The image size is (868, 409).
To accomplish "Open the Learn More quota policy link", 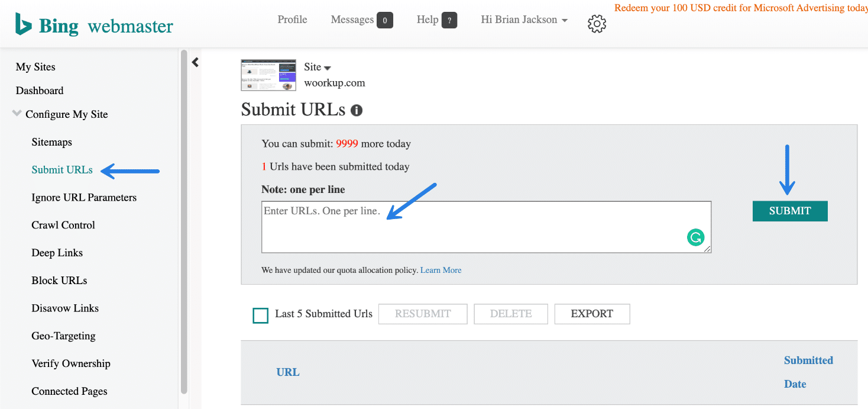I will coord(441,270).
